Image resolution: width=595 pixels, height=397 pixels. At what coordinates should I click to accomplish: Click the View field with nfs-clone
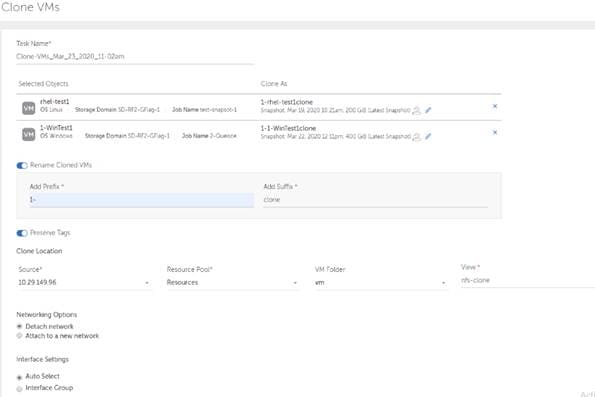pyautogui.click(x=528, y=280)
